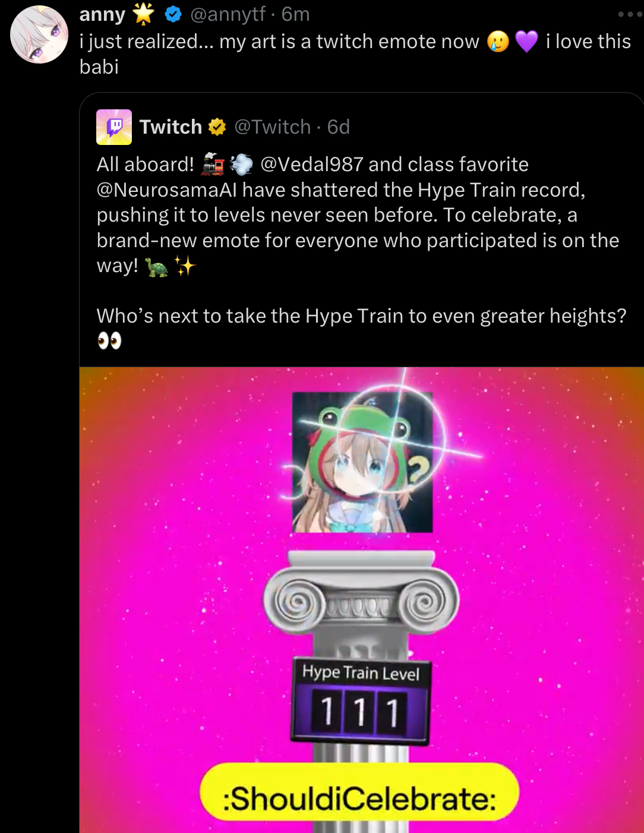
Task: Open the three-dot more options menu
Action: click(630, 14)
